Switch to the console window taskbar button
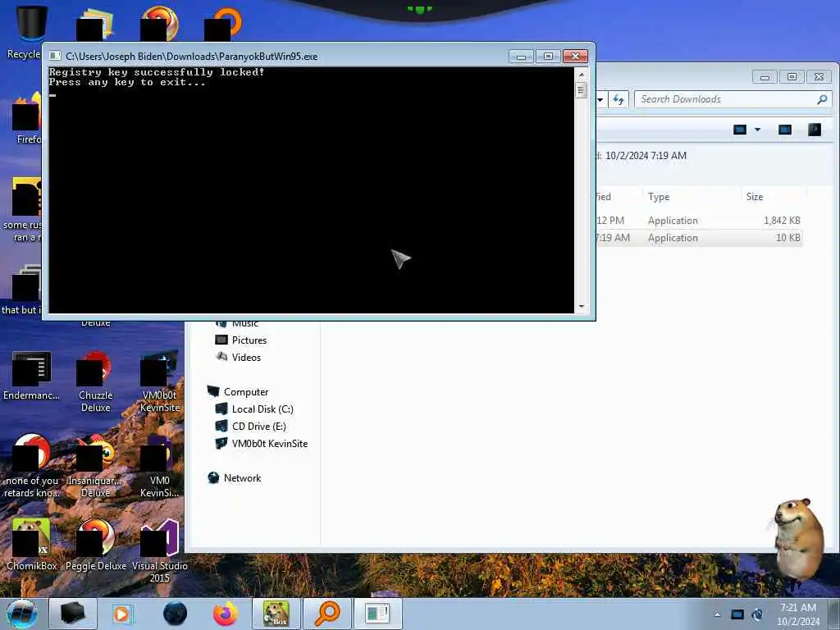 (377, 614)
